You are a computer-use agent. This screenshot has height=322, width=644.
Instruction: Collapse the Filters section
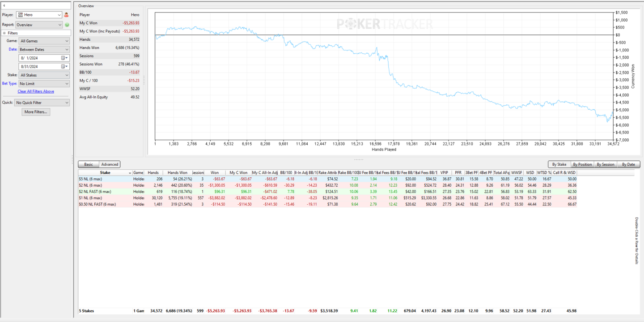pos(4,33)
